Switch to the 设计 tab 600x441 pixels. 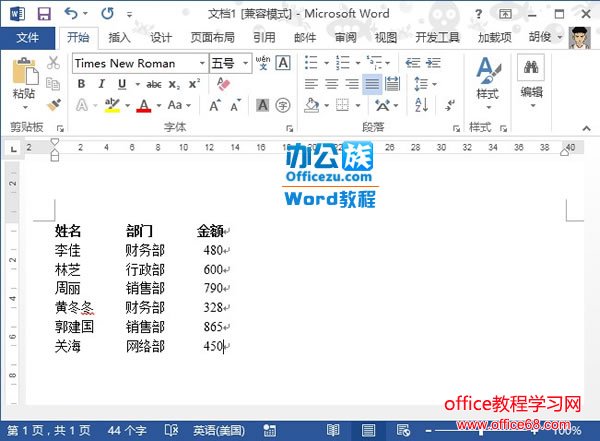(160, 38)
